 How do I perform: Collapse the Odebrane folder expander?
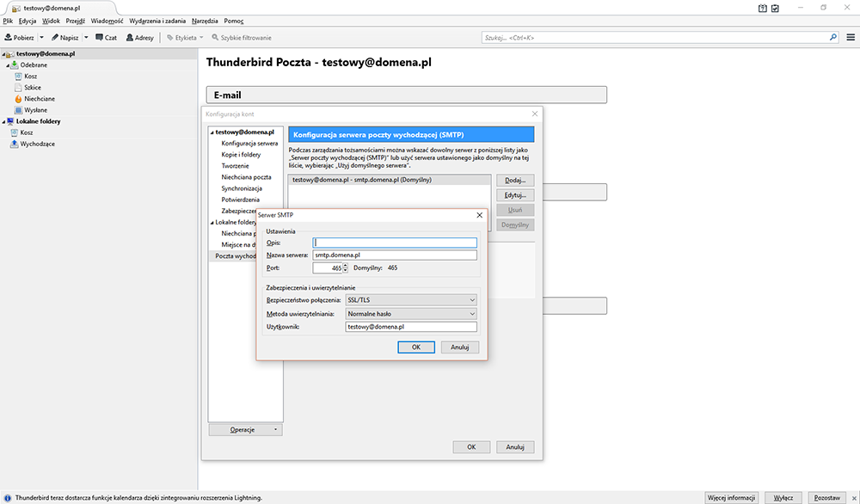pyautogui.click(x=8, y=65)
